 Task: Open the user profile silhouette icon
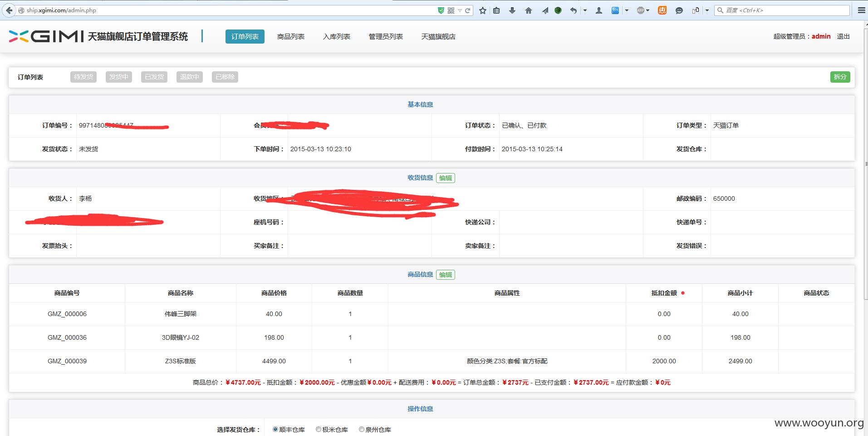598,10
